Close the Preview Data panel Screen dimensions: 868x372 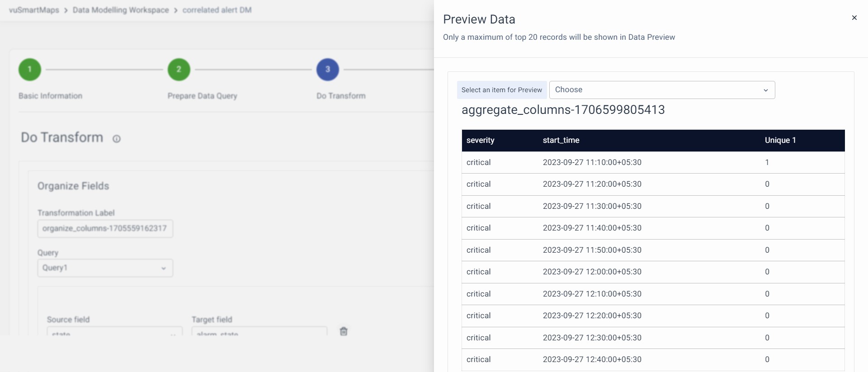point(854,18)
